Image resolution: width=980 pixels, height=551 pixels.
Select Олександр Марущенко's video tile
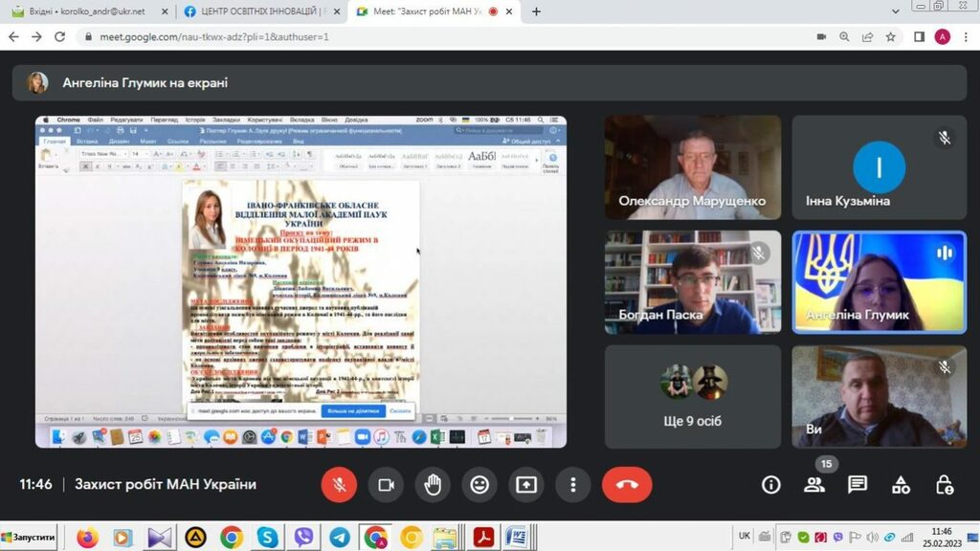(692, 167)
